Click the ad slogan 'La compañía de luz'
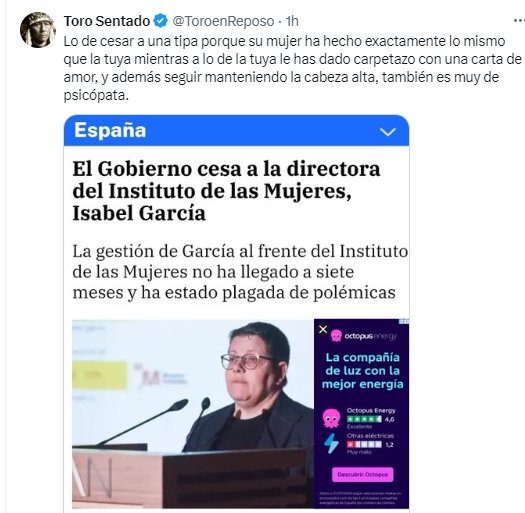This screenshot has width=525, height=513. tap(363, 371)
